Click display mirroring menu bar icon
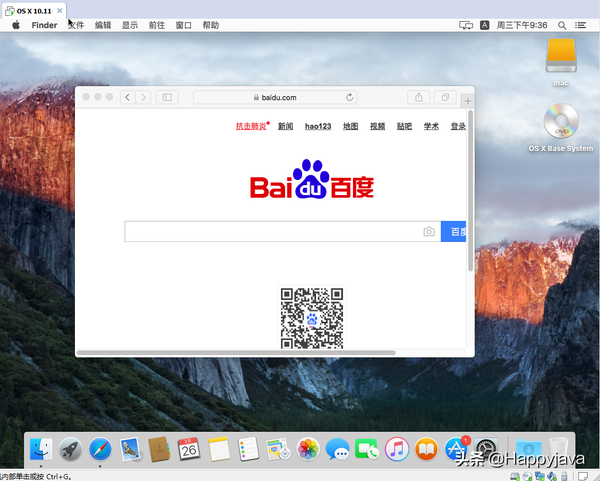 coord(466,25)
